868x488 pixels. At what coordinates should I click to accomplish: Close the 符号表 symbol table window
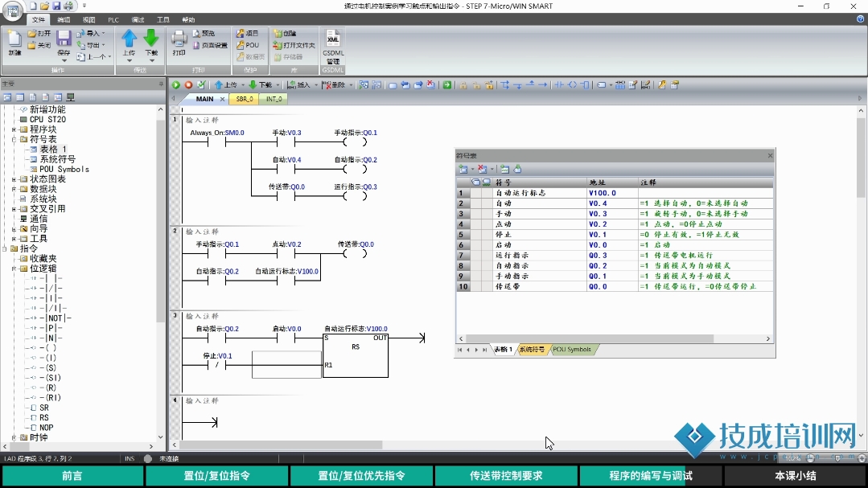click(770, 155)
